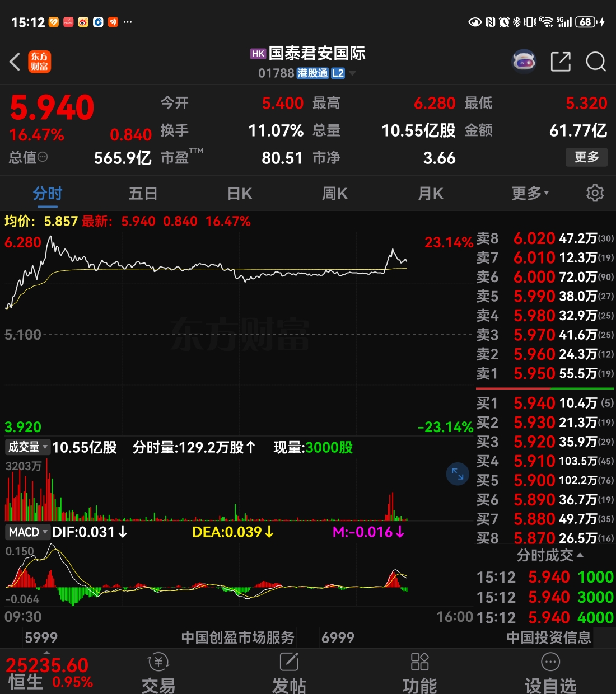This screenshot has width=616, height=694.
Task: Tap the stock name 国泰君安国际
Action: click(x=317, y=54)
